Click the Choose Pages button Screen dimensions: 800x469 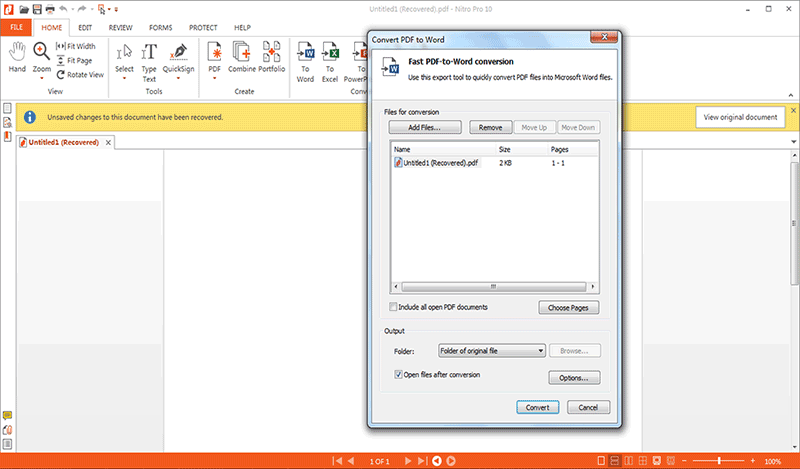pyautogui.click(x=568, y=308)
